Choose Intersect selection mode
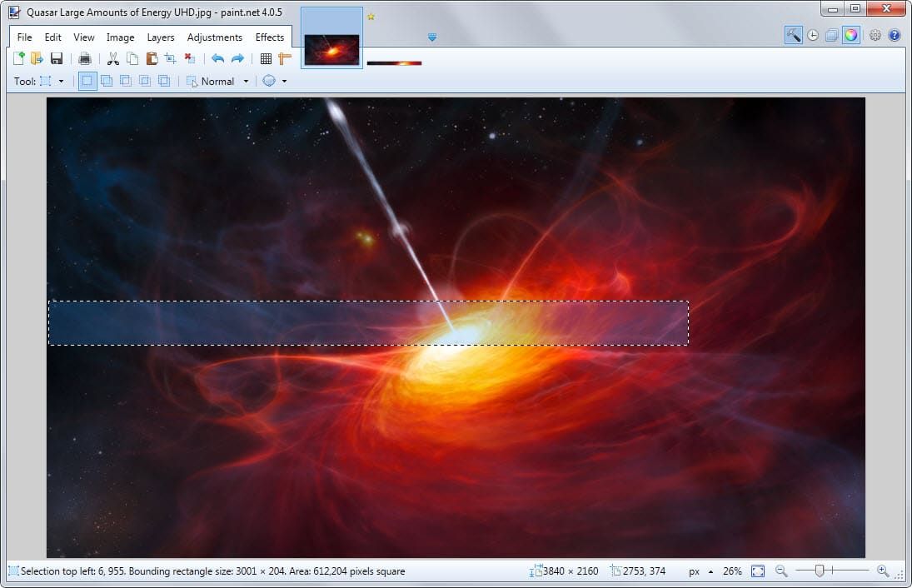 click(x=145, y=81)
